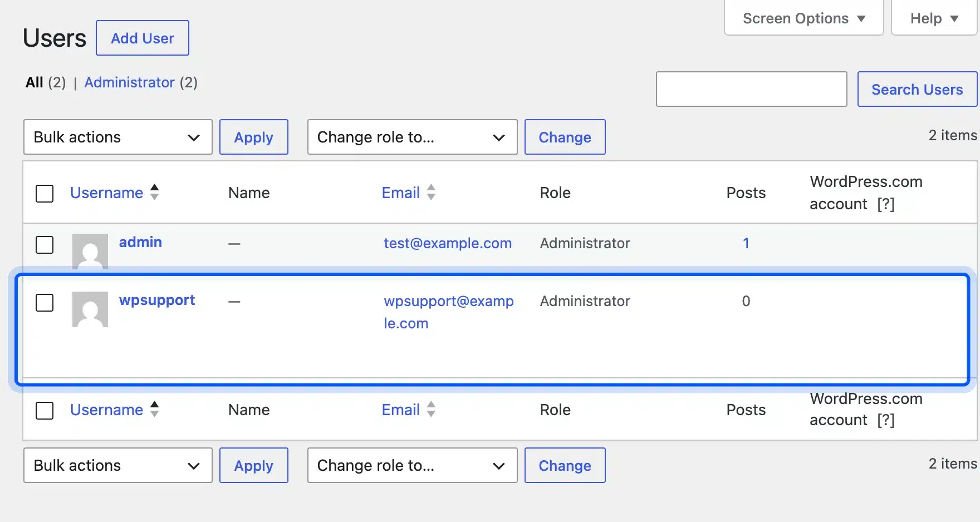Click the 0 posts count for wpsupport
This screenshot has width=980, height=522.
(x=746, y=301)
